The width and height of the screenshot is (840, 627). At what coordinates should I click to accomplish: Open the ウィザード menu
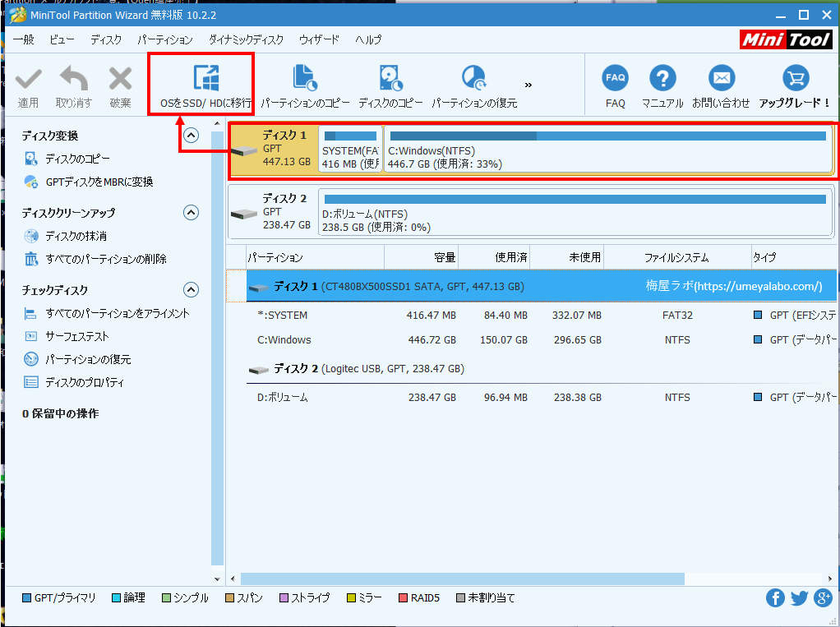319,39
